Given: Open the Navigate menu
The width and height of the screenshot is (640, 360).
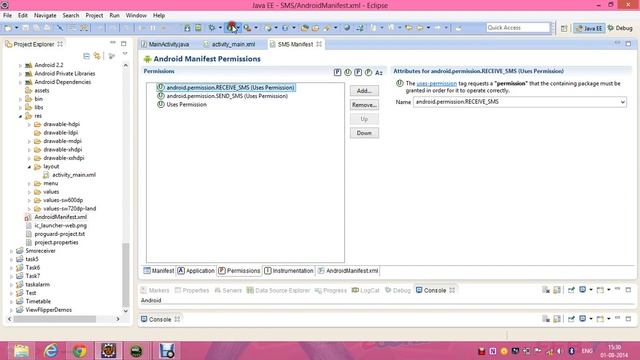Looking at the screenshot, I should pyautogui.click(x=45, y=16).
